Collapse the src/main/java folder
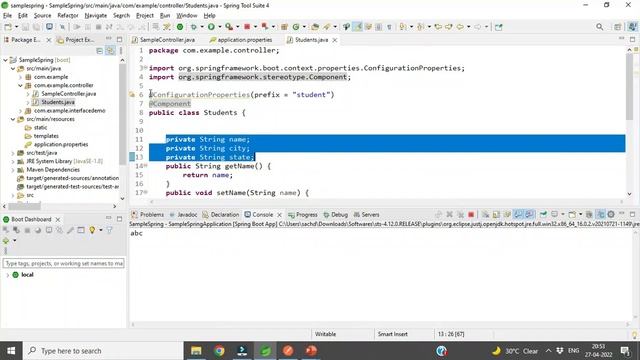 tap(13, 69)
